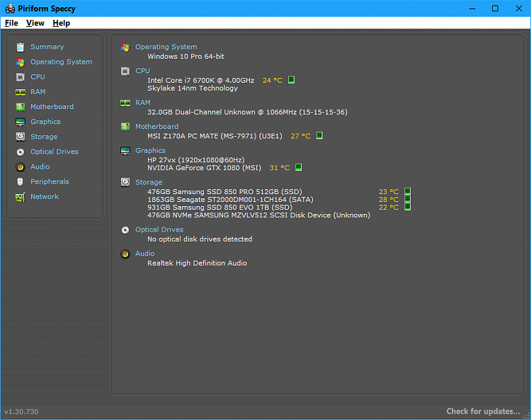Click the green temperature indicator next to motherboard 27 °C
This screenshot has height=420, width=531.
[319, 135]
